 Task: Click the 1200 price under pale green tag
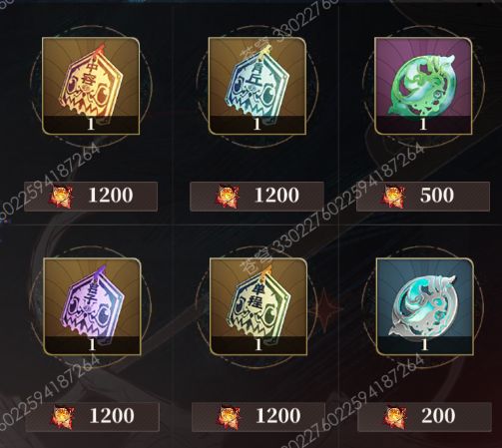(x=258, y=417)
